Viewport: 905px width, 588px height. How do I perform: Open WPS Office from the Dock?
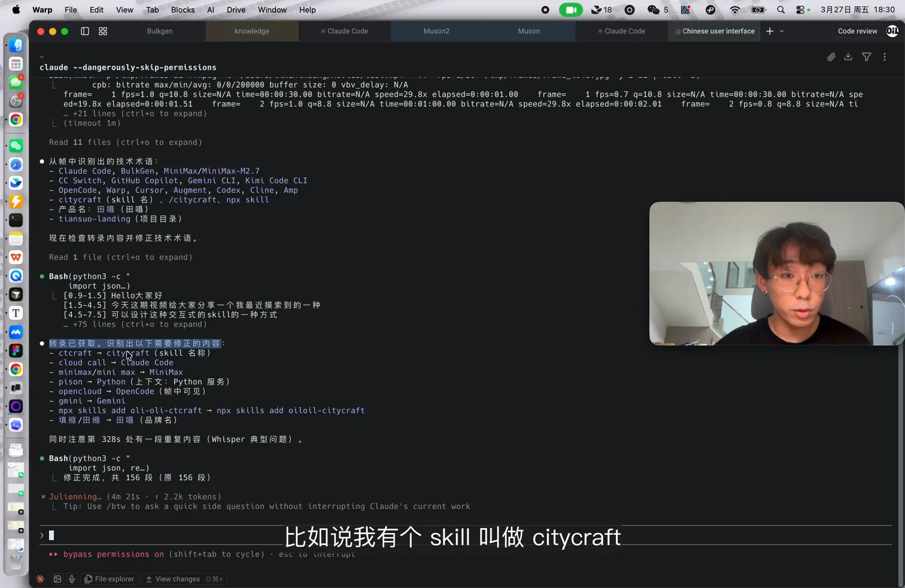click(16, 257)
